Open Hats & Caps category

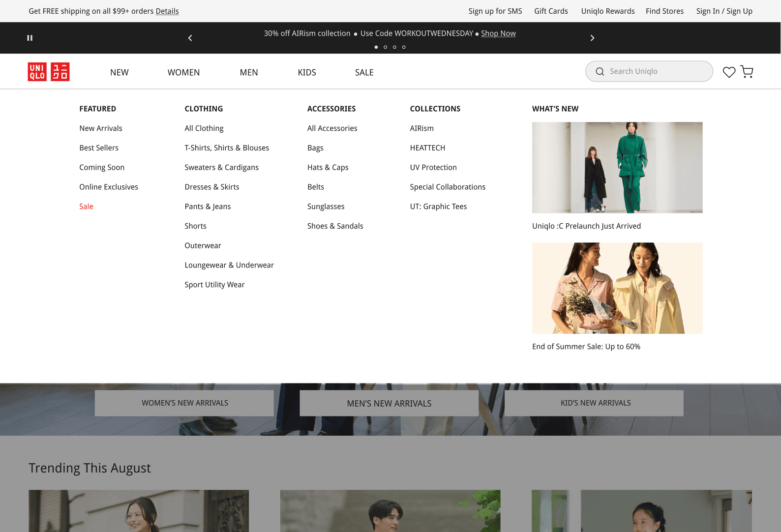(x=328, y=168)
